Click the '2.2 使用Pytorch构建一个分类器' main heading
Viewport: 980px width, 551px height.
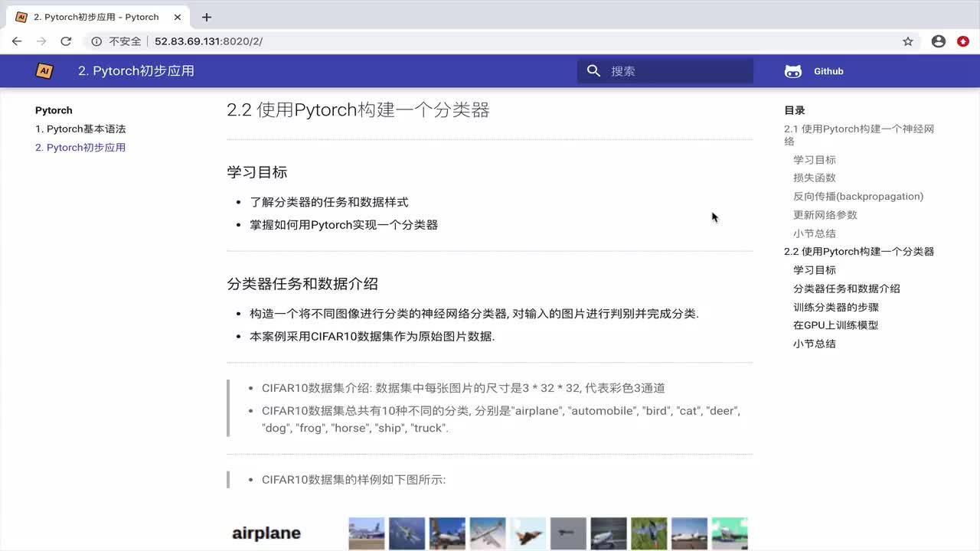358,109
